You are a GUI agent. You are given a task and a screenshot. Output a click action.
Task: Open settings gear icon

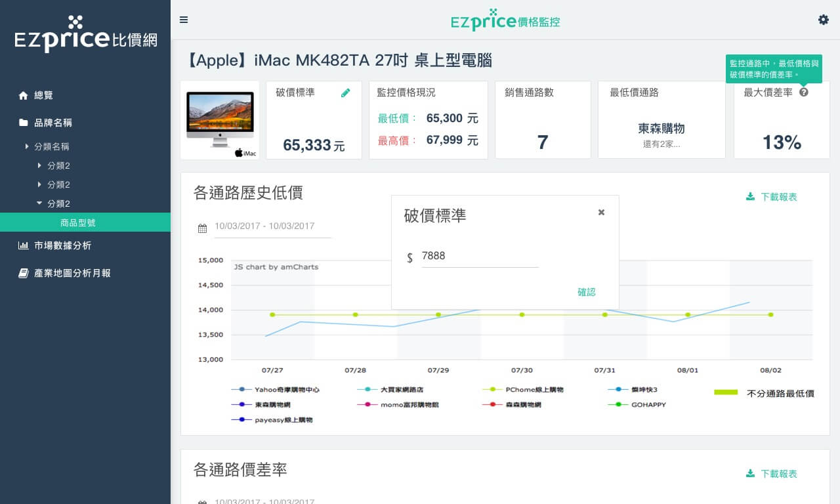tap(824, 20)
